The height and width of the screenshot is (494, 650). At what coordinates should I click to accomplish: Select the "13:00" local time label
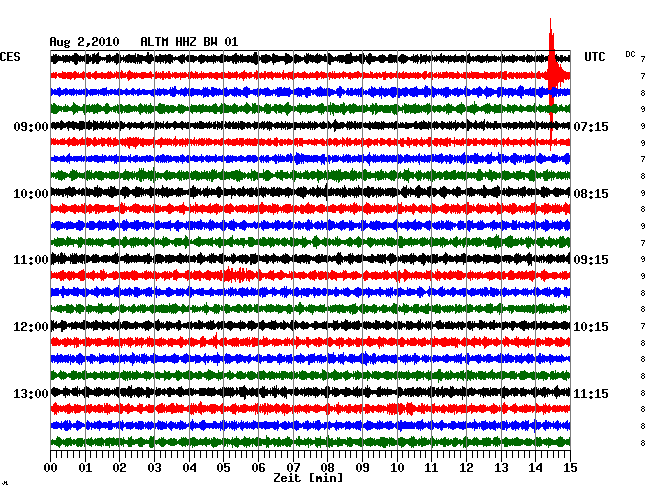[x=31, y=393]
